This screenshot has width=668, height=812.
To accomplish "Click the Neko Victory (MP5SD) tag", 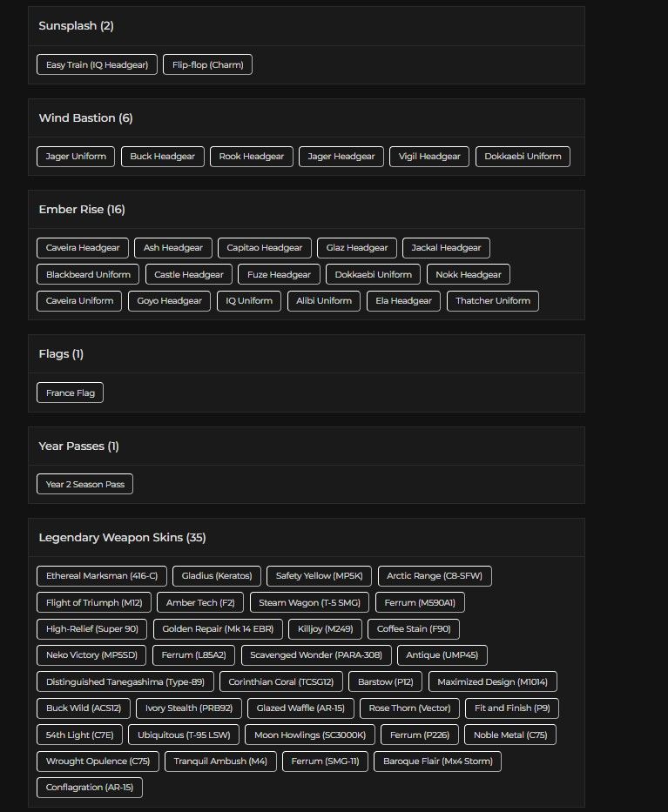I will 91,655.
